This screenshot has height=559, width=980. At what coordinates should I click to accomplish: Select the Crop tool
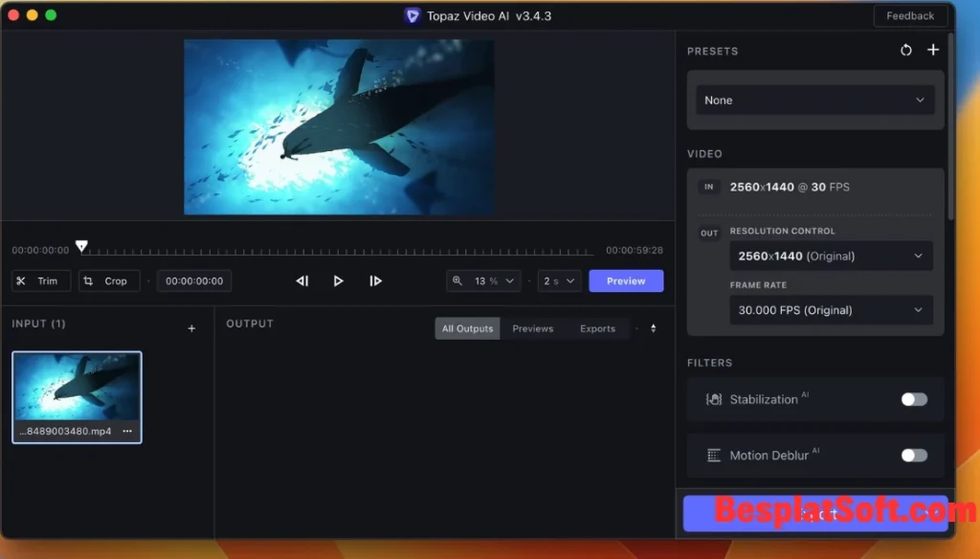click(x=108, y=280)
